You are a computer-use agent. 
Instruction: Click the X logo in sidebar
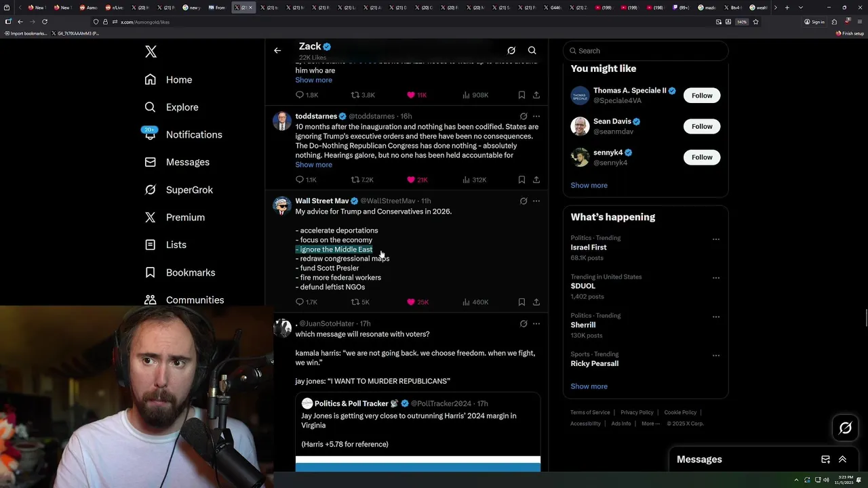click(x=151, y=52)
